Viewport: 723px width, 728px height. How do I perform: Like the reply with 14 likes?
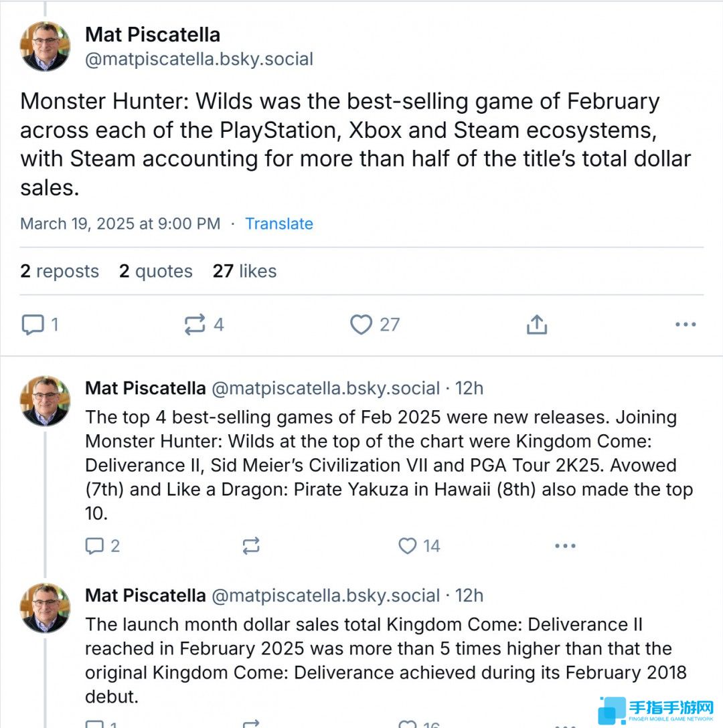419,546
